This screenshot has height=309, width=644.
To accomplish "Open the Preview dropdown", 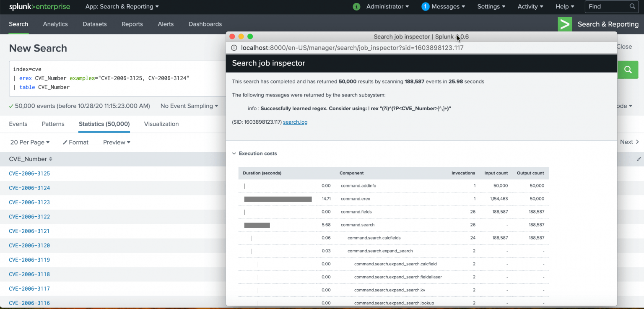I will [117, 143].
